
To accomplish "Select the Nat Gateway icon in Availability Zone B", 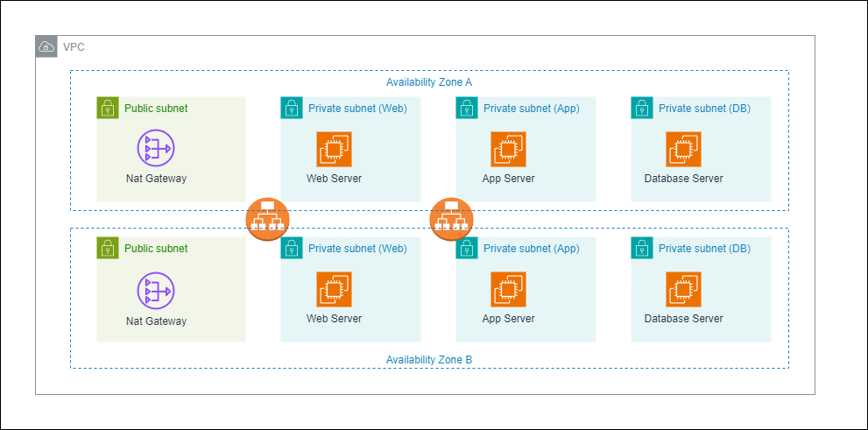I will [156, 290].
